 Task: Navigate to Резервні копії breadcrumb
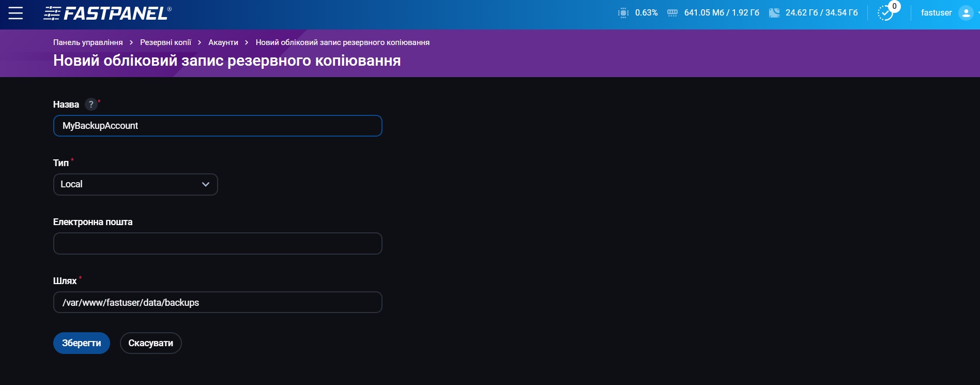165,42
